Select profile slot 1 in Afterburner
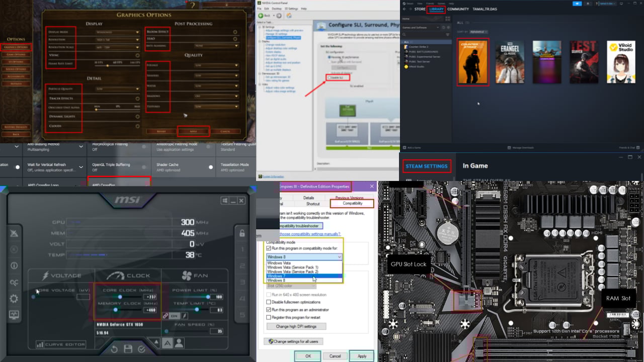Viewport: 644px width, 362px height. click(x=242, y=250)
